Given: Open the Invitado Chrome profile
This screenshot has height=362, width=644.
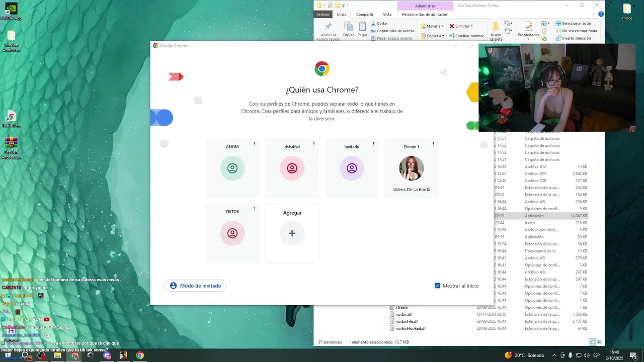Looking at the screenshot, I should 352,168.
